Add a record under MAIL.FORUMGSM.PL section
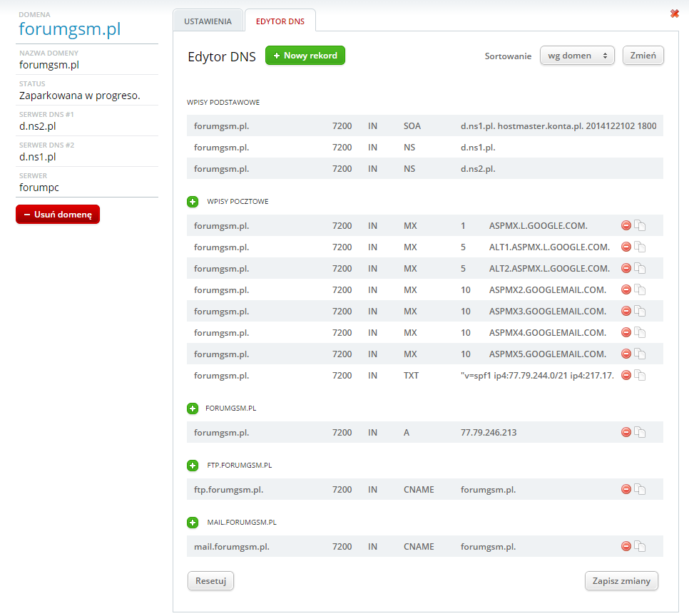Viewport: 689px width, 616px height. 193,523
